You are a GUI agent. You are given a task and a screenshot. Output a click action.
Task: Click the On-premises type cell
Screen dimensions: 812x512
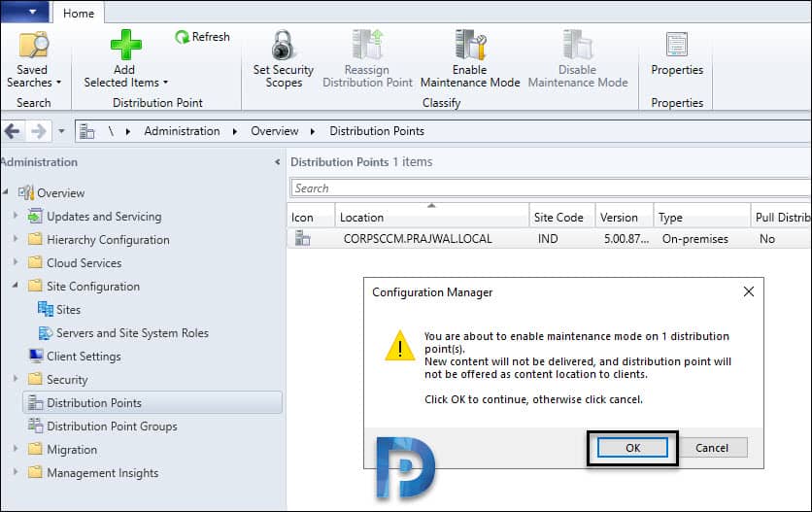tap(695, 238)
